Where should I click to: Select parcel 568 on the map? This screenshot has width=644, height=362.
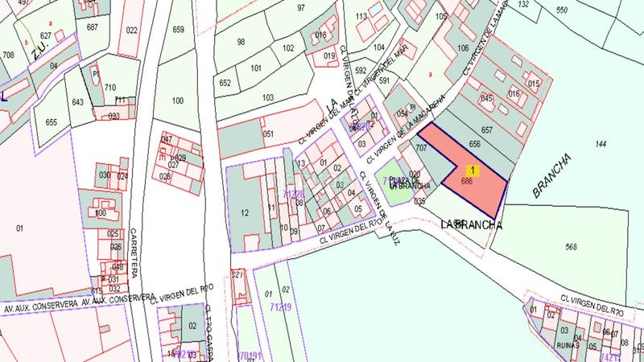(571, 246)
